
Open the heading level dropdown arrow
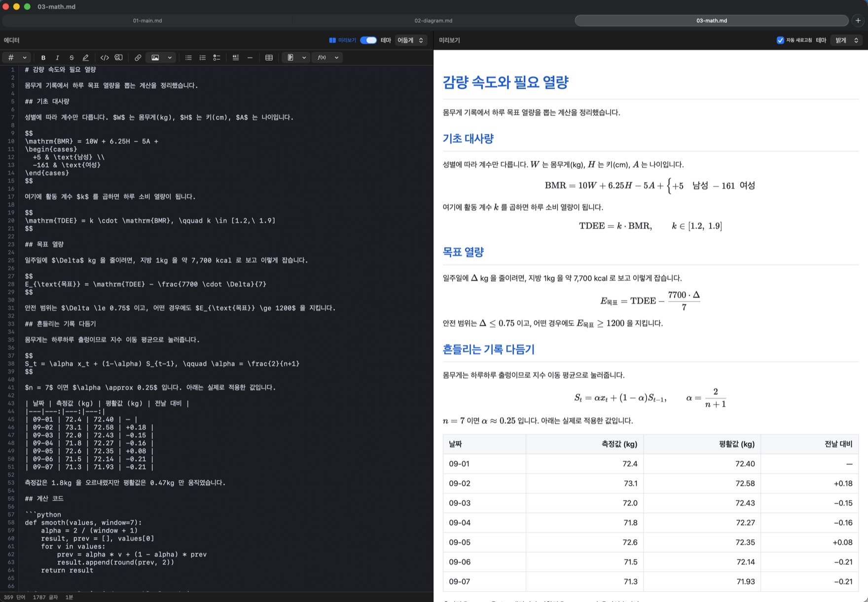click(x=24, y=58)
